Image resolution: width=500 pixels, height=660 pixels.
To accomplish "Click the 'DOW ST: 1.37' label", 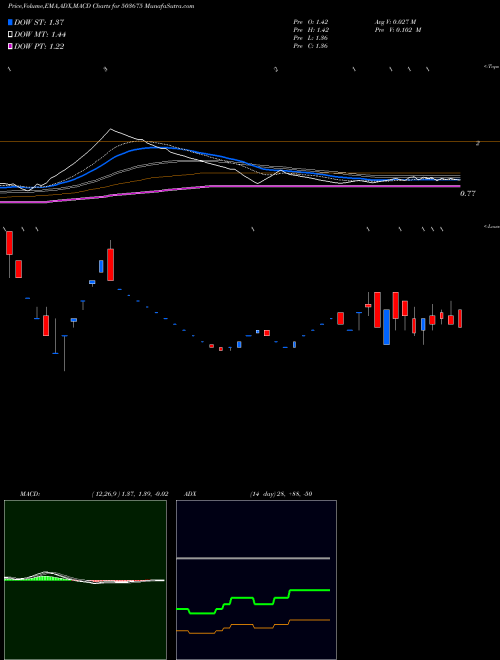I will (x=39, y=22).
